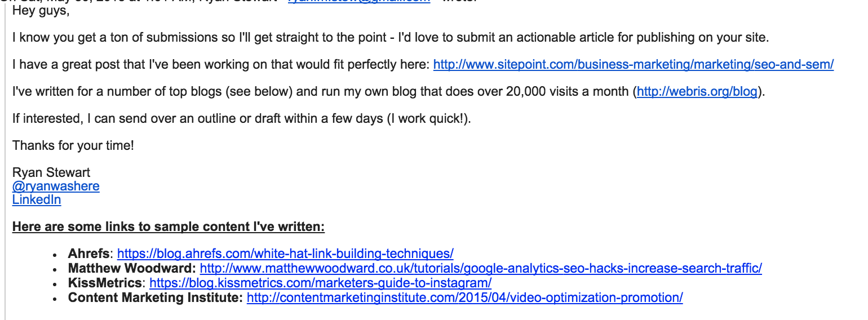Click the @ryanwashere Twitter handle link
Screen dimensions: 868x320
[56, 186]
